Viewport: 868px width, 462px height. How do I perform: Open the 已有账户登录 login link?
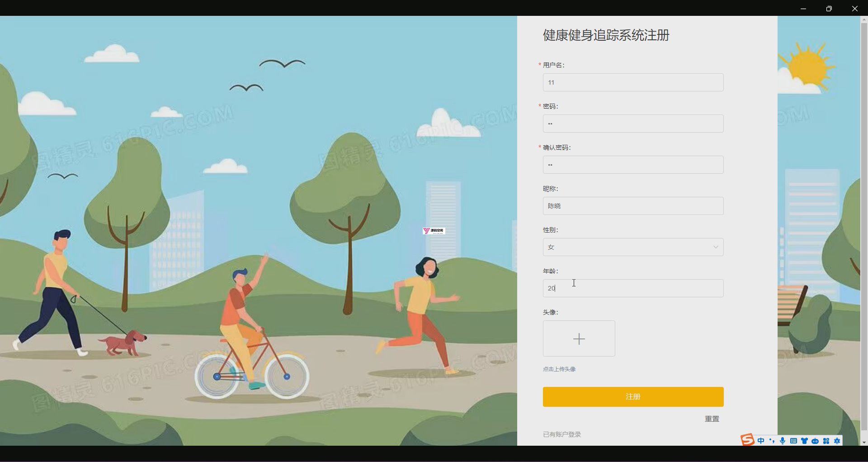562,434
